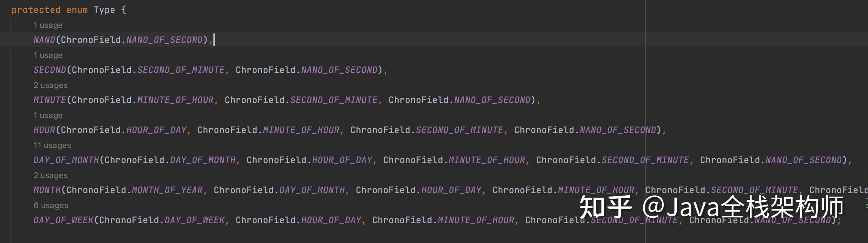
Task: Click the opening brace after Type
Action: click(124, 10)
